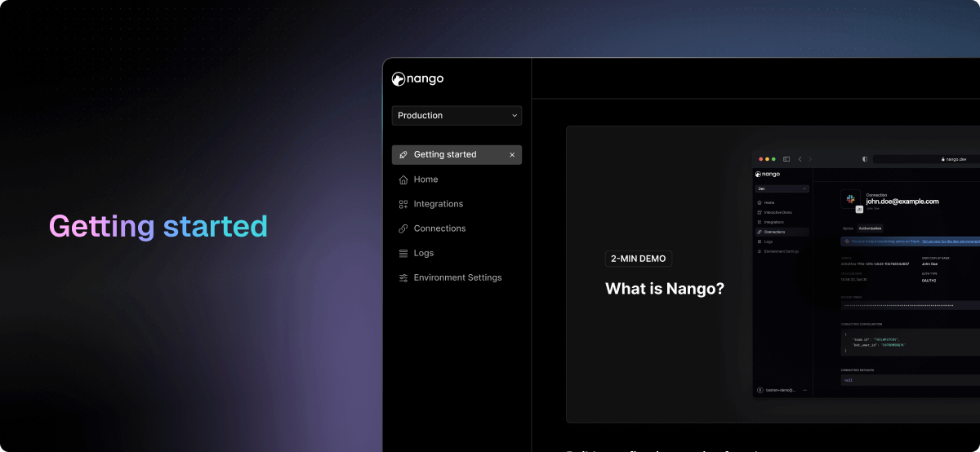Click the Slack logo in the preview
980x452 pixels.
coord(850,199)
